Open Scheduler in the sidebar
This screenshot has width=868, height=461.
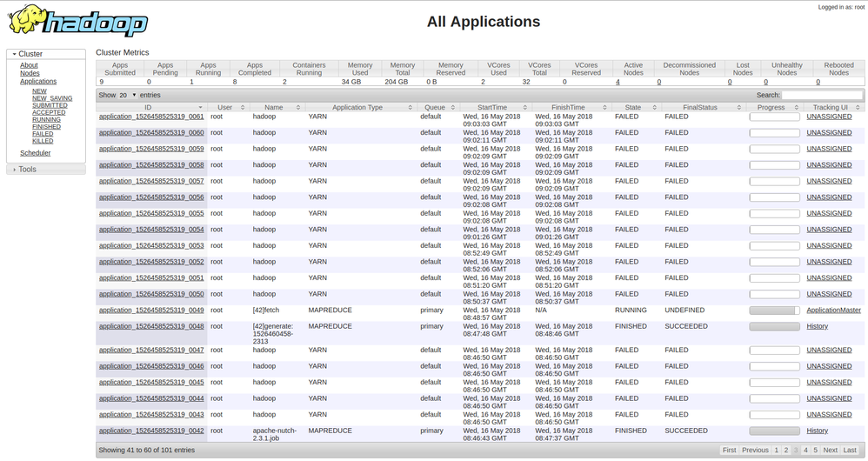coord(35,153)
